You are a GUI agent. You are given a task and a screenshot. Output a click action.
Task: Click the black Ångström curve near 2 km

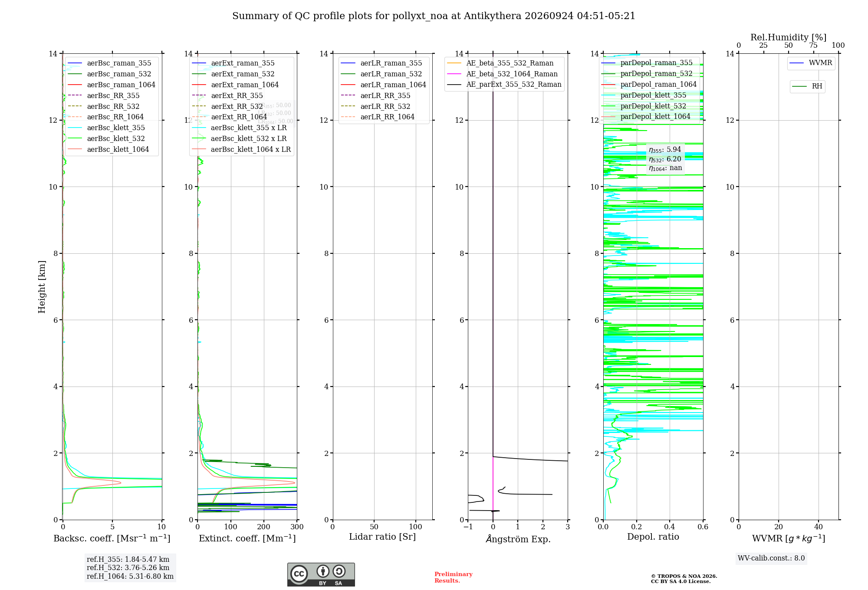coord(529,459)
